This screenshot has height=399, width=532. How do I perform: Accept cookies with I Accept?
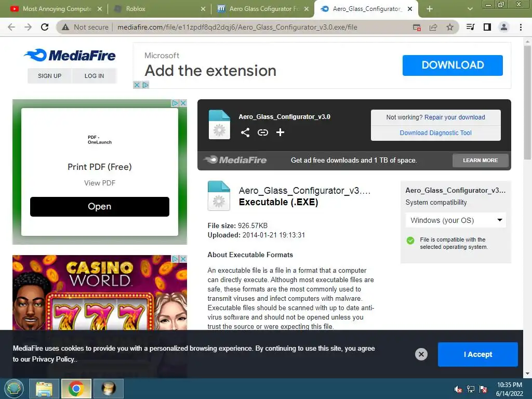[x=478, y=354]
